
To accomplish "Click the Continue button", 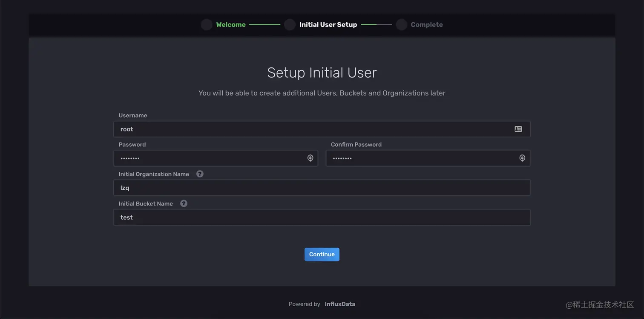I will point(322,254).
